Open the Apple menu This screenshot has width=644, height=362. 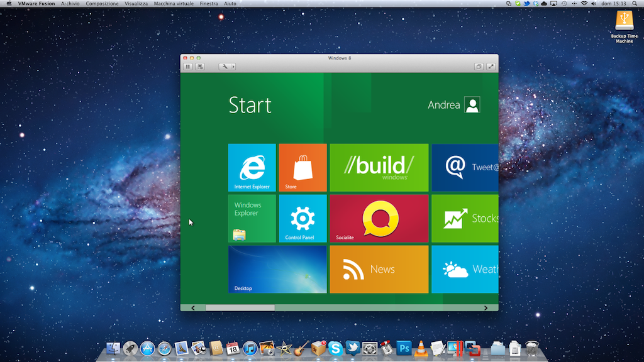pyautogui.click(x=9, y=4)
